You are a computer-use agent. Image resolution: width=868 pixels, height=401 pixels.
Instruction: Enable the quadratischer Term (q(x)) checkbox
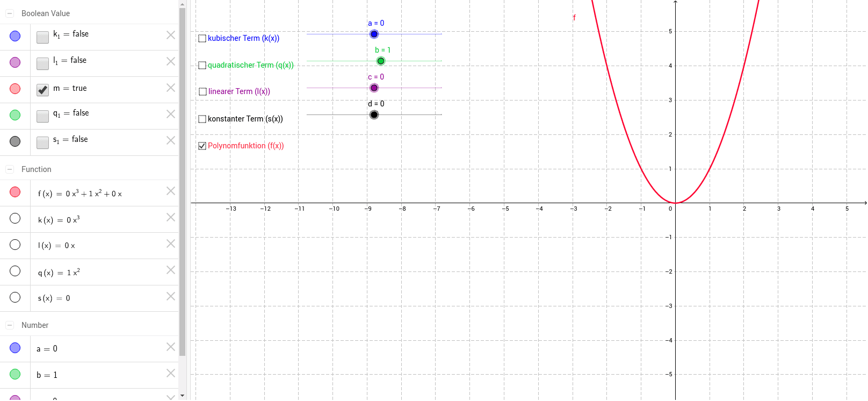point(202,65)
